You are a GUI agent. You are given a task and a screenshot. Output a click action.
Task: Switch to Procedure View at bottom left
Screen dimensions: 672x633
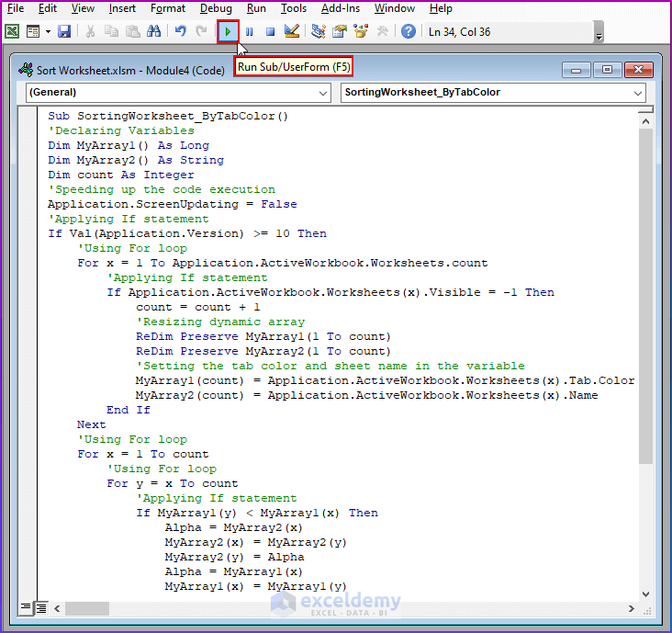point(25,607)
